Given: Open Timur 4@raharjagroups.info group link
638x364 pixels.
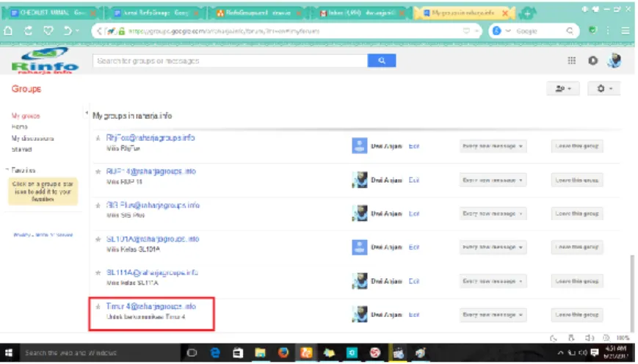Looking at the screenshot, I should [151, 307].
